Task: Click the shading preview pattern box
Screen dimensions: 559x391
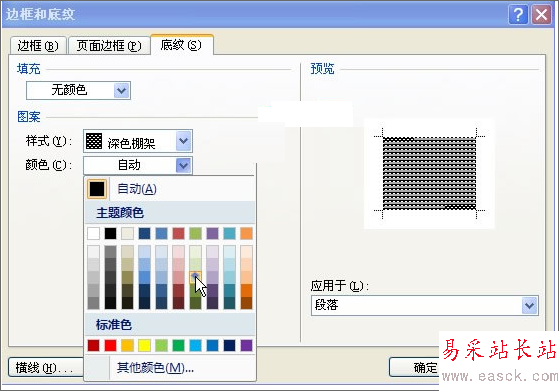Action: (429, 174)
